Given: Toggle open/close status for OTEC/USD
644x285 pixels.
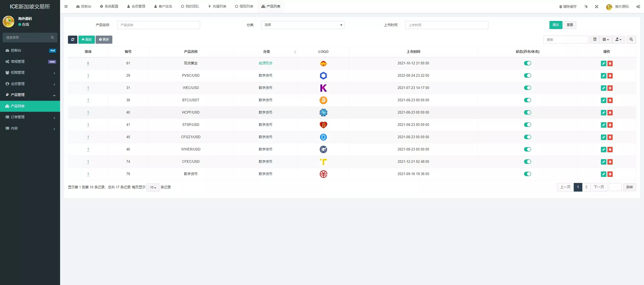Looking at the screenshot, I should [x=527, y=161].
